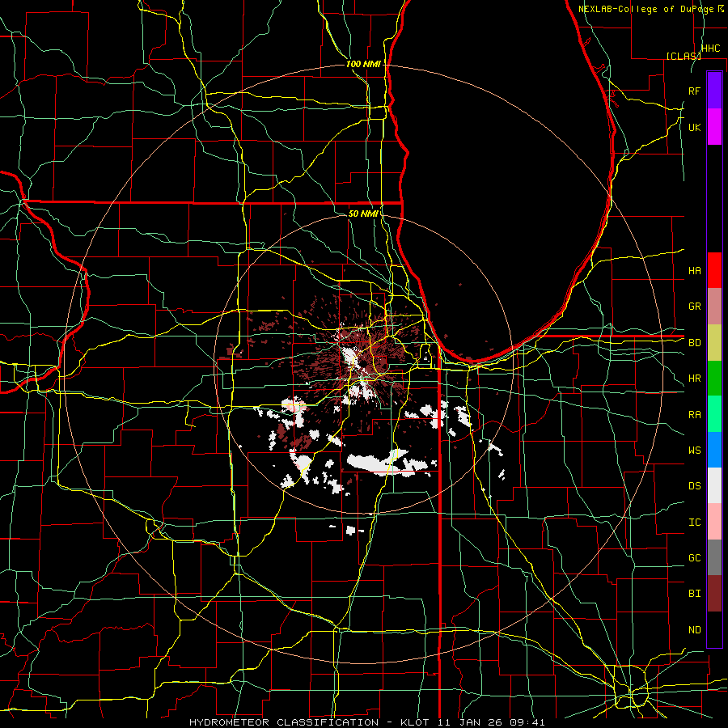This screenshot has height=728, width=728.
Task: Click the 'WS' legend label
Action: click(x=694, y=451)
